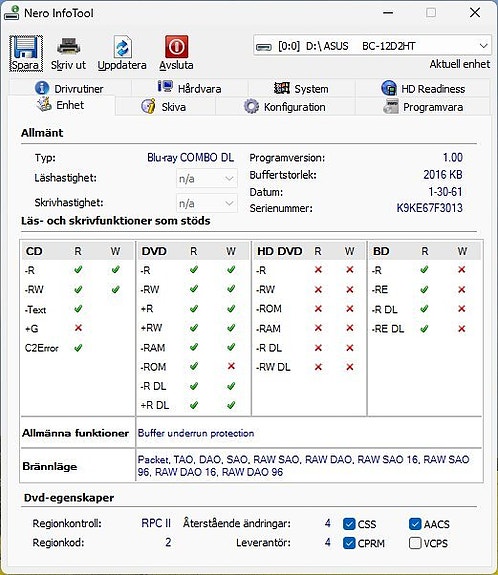498x575 pixels.
Task: Click the film icon on System tab
Action: coord(282,88)
